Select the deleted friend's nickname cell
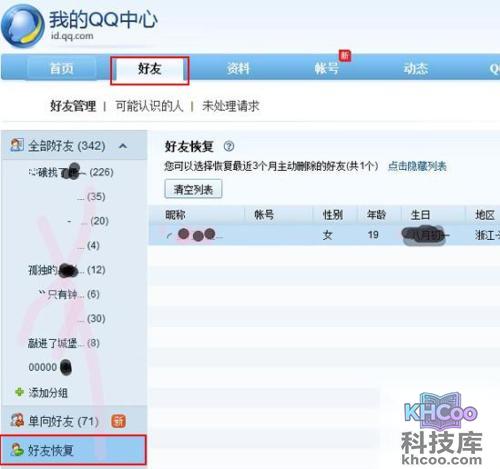This screenshot has width=500, height=469. click(x=195, y=235)
